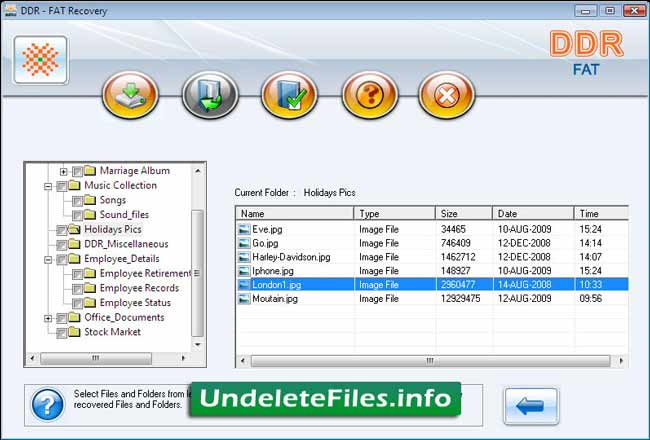Viewport: 650px width, 440px height.
Task: Select the Employee Status tree item label
Action: (135, 303)
